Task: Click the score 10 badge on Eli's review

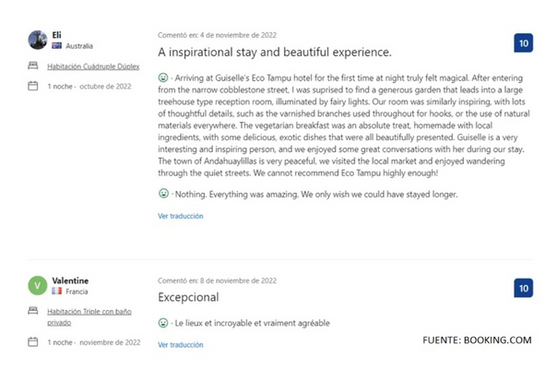Action: point(523,43)
